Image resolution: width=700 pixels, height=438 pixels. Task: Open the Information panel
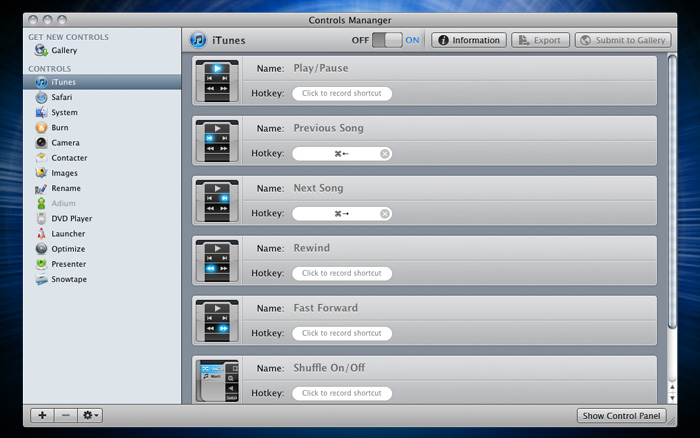469,40
